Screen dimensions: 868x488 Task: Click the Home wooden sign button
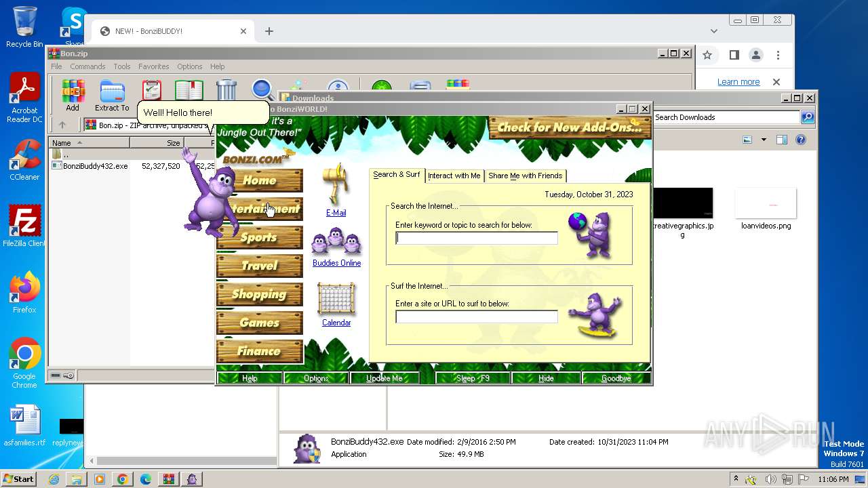click(x=260, y=180)
